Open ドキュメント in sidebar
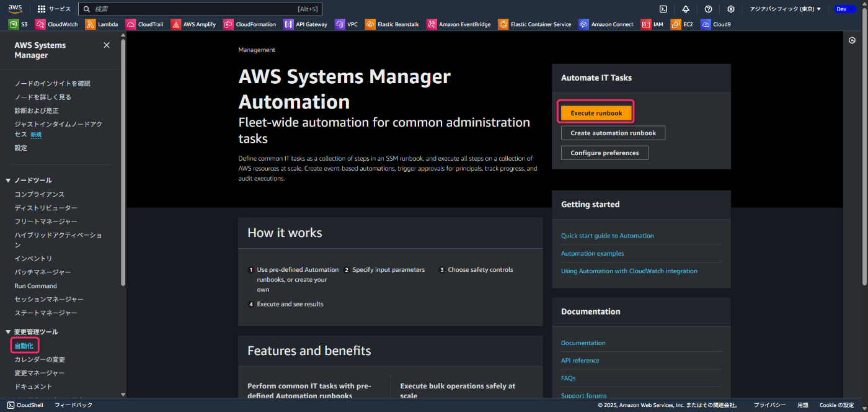Image resolution: width=868 pixels, height=412 pixels. point(33,387)
